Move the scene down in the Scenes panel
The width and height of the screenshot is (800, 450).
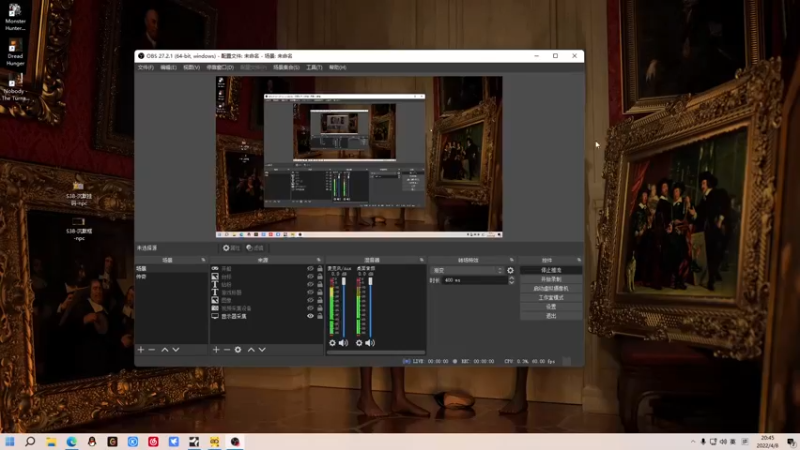click(x=176, y=349)
